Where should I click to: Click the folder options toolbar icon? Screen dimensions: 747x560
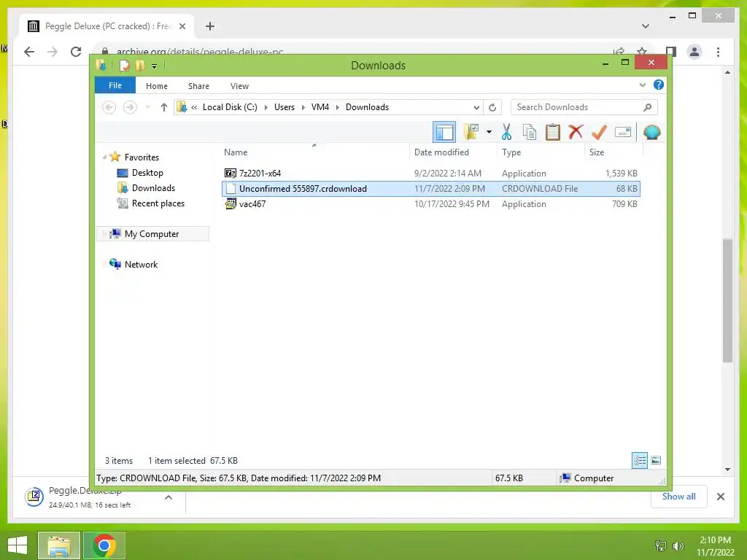tap(472, 132)
